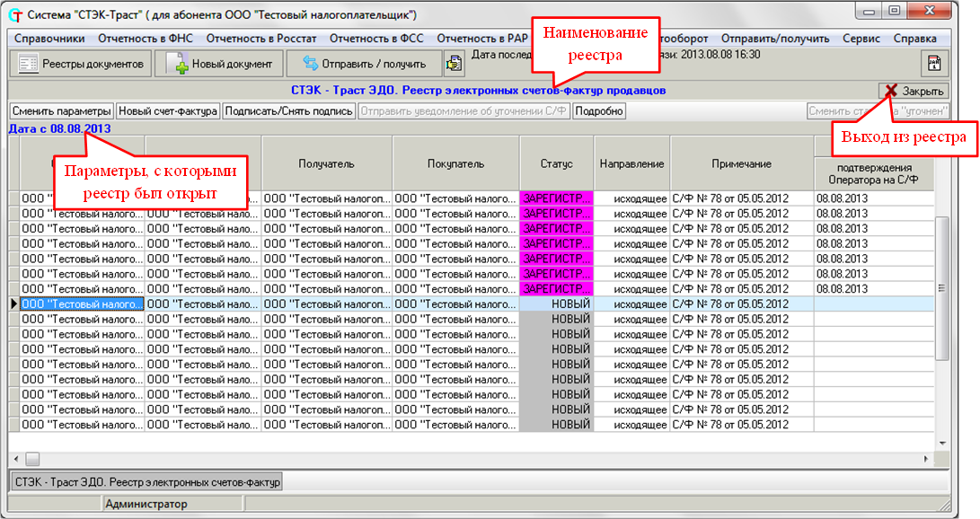
Task: Open the Справка menu
Action: (x=915, y=38)
